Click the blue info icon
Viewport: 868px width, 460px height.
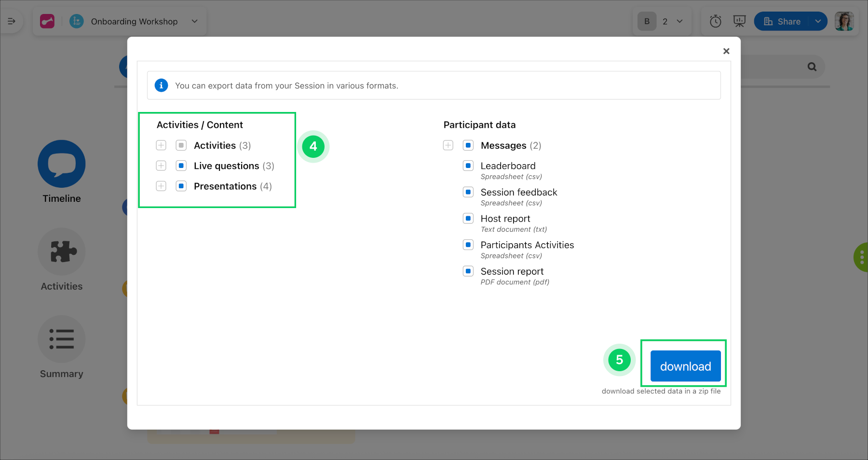[161, 85]
